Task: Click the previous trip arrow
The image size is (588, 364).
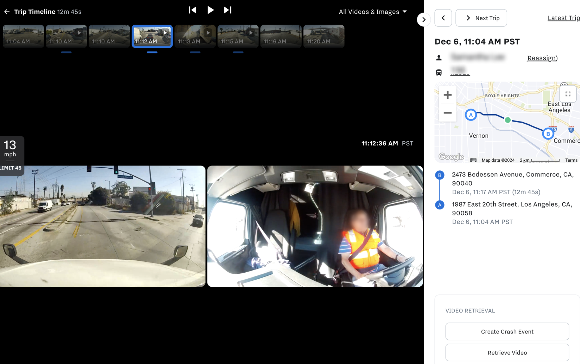Action: pos(443,18)
